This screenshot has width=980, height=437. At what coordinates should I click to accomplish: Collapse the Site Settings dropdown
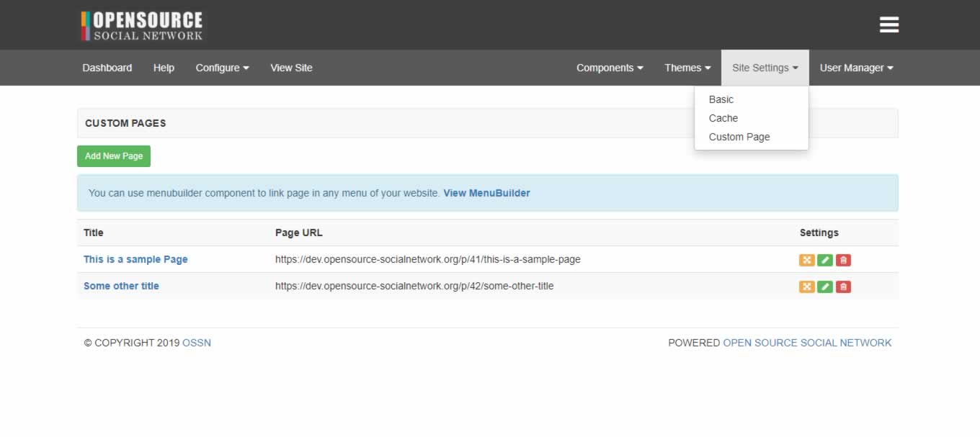point(765,68)
